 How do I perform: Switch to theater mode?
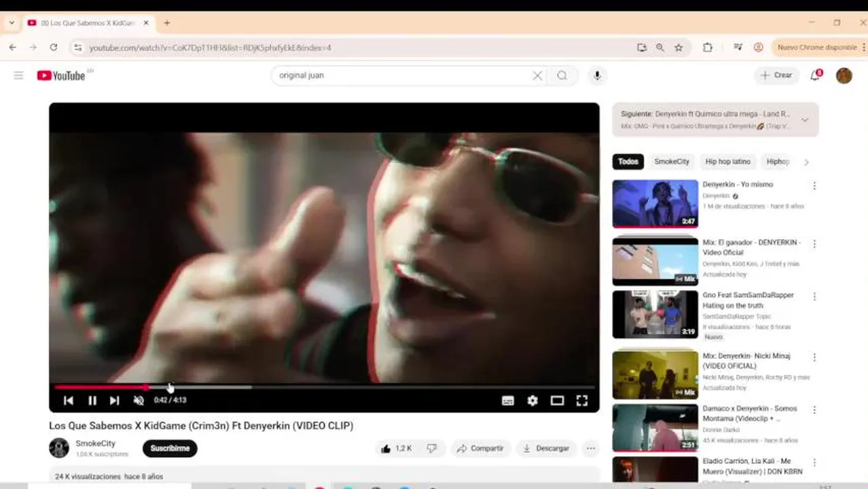coord(557,401)
